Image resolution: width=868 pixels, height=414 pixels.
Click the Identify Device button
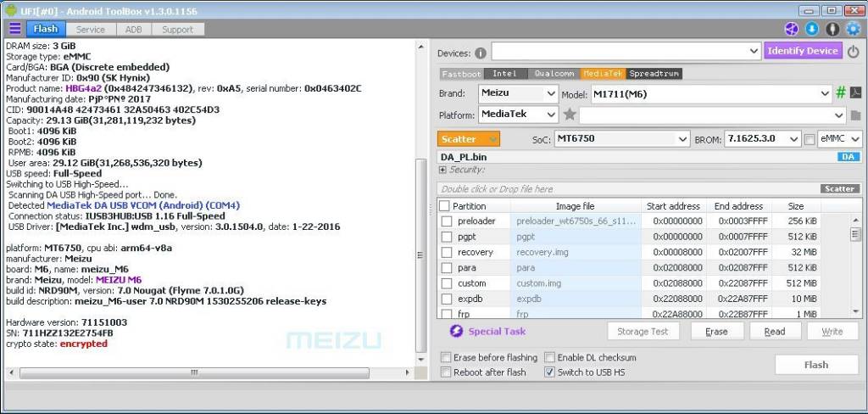click(804, 51)
